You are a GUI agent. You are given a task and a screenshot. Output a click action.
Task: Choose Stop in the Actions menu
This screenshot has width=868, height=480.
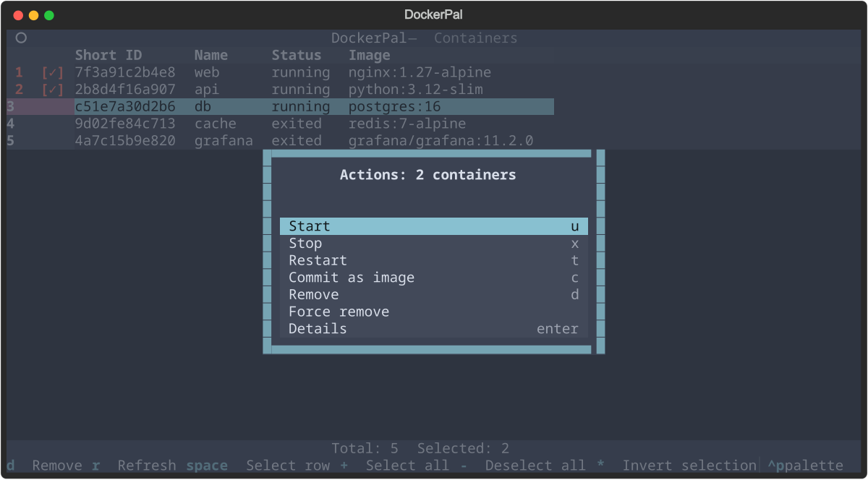click(x=434, y=244)
